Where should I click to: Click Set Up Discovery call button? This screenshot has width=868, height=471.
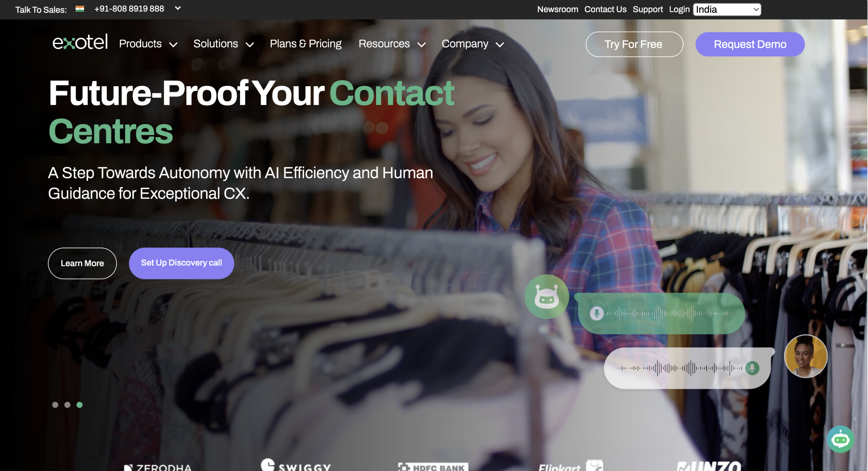coord(181,263)
